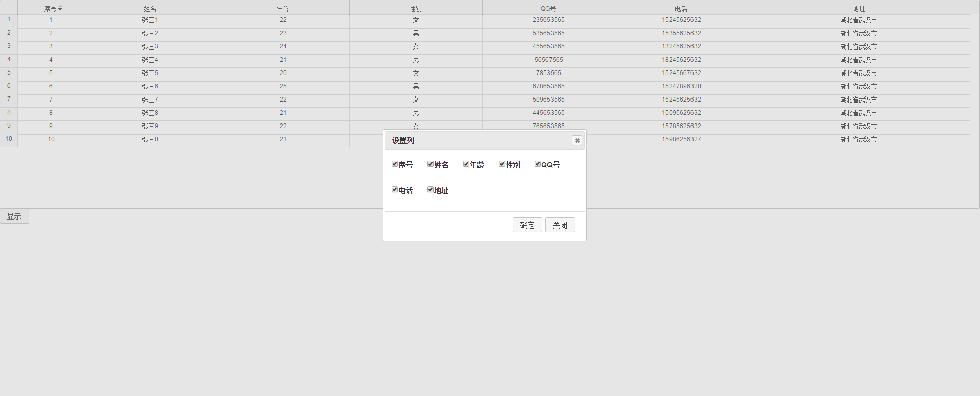Uncheck the 姓名 column checkbox
This screenshot has height=396, width=980.
(x=431, y=164)
